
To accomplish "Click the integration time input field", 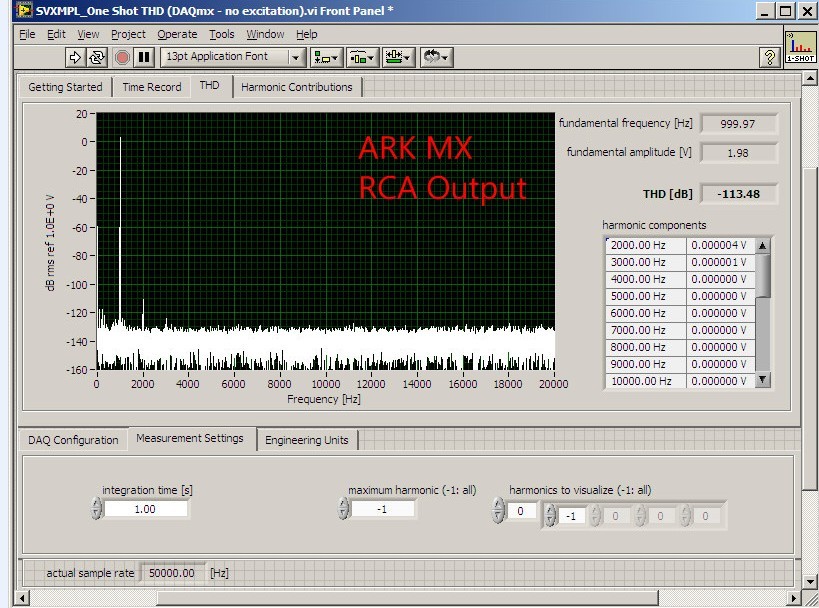I will coord(146,509).
